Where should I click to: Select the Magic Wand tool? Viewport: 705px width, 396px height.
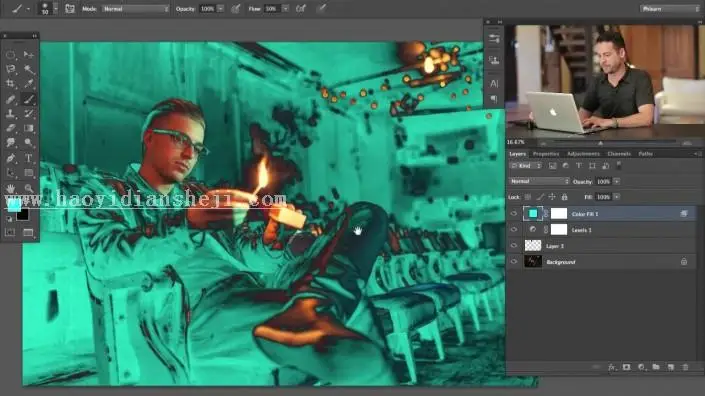tap(28, 69)
